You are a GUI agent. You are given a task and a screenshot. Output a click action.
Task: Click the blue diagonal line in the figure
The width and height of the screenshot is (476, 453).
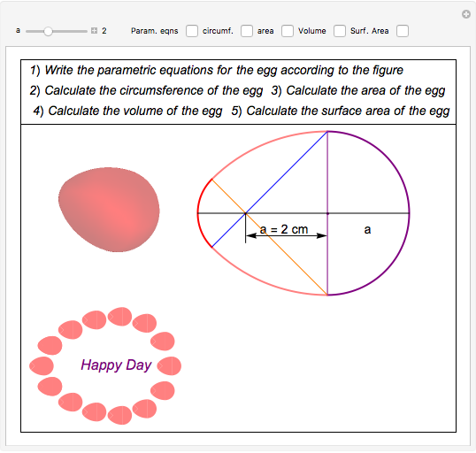[286, 173]
